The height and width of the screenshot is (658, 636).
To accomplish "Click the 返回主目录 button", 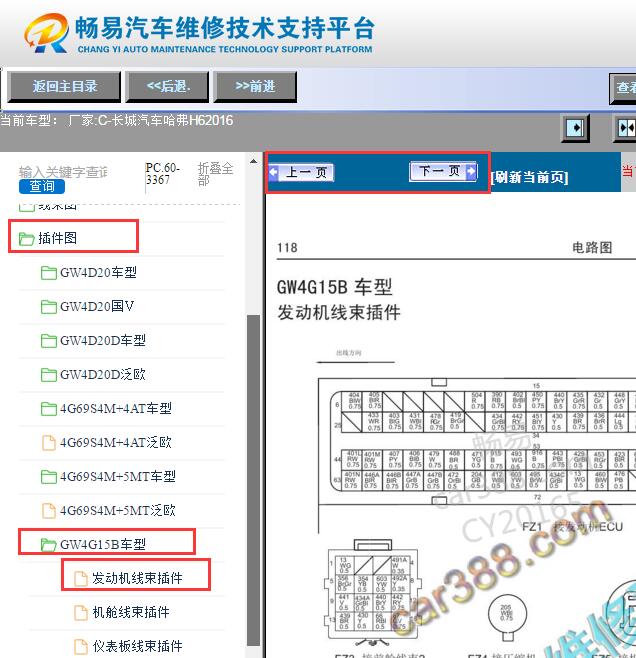I will click(x=64, y=87).
